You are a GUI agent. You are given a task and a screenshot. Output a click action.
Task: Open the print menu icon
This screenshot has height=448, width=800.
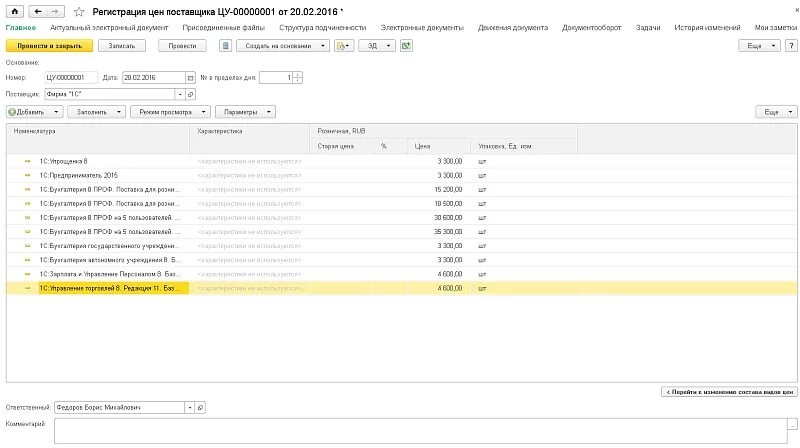344,46
